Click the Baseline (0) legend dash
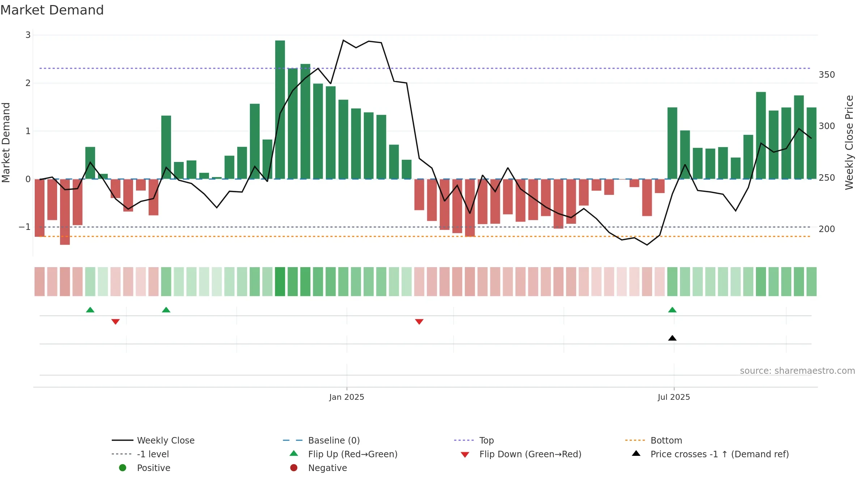 point(293,440)
